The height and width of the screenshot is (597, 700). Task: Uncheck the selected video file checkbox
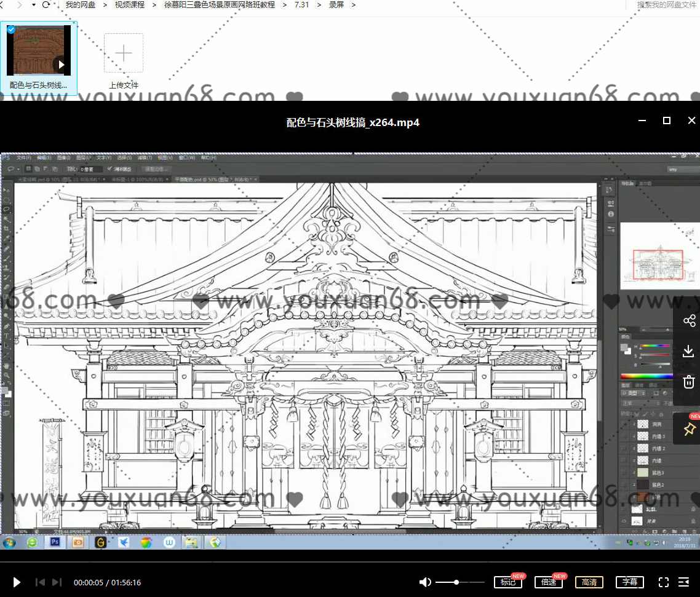[x=11, y=30]
